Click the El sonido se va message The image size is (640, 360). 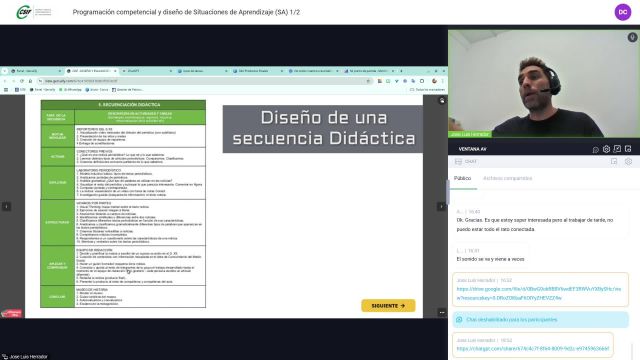tap(490, 259)
